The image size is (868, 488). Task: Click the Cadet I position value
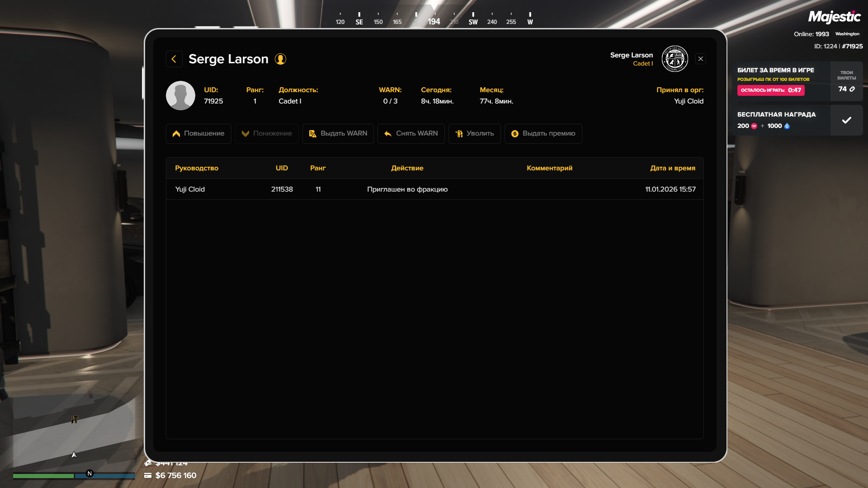(x=290, y=101)
